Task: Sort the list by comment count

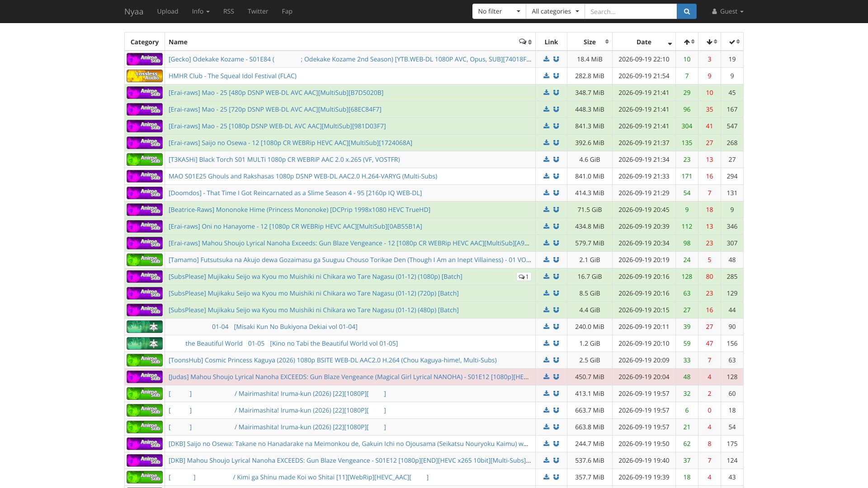Action: tap(525, 42)
